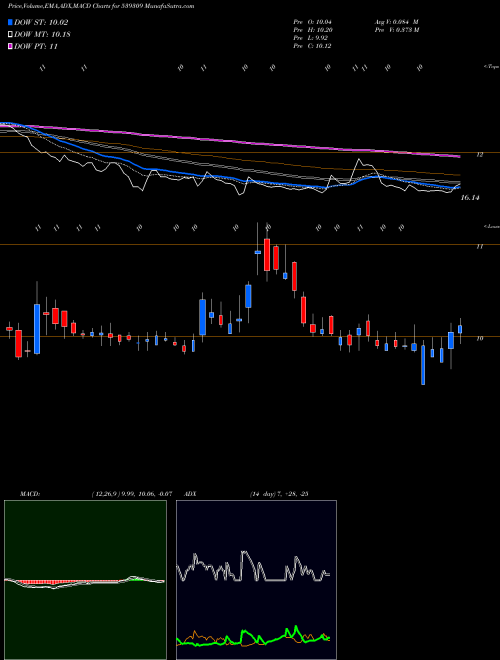
Task: Click the white DOW MT legend swatch
Action: coord(10,35)
